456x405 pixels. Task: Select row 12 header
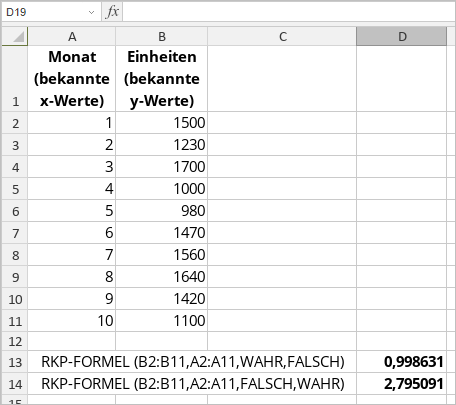(15, 341)
